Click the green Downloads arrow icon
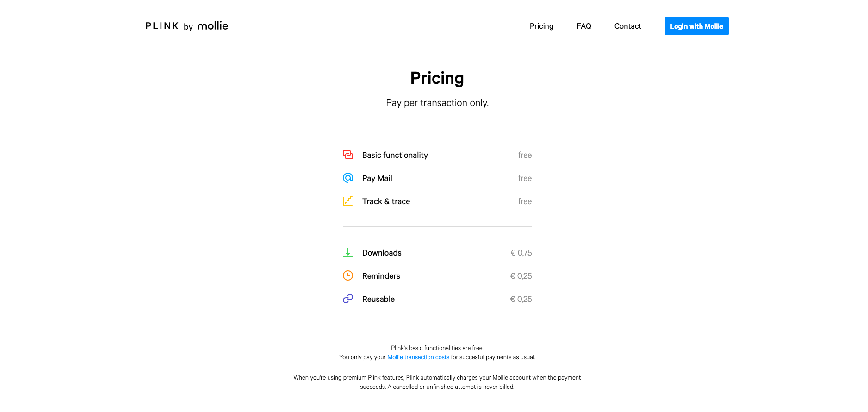The width and height of the screenshot is (868, 412). point(348,252)
